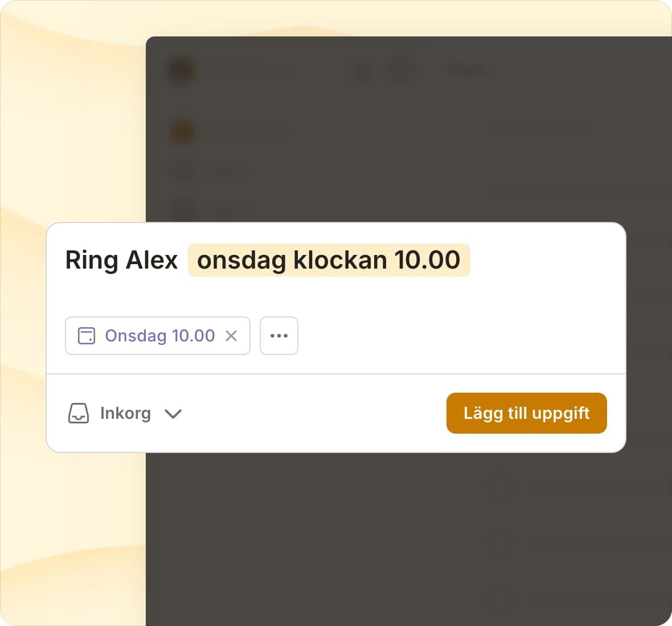Remove the Onsdag 10.00 due date

(x=231, y=336)
